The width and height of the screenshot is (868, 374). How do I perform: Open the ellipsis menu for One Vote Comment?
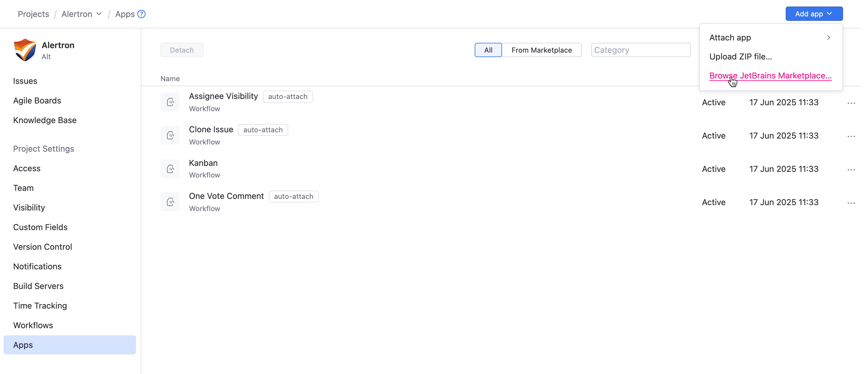[851, 203]
